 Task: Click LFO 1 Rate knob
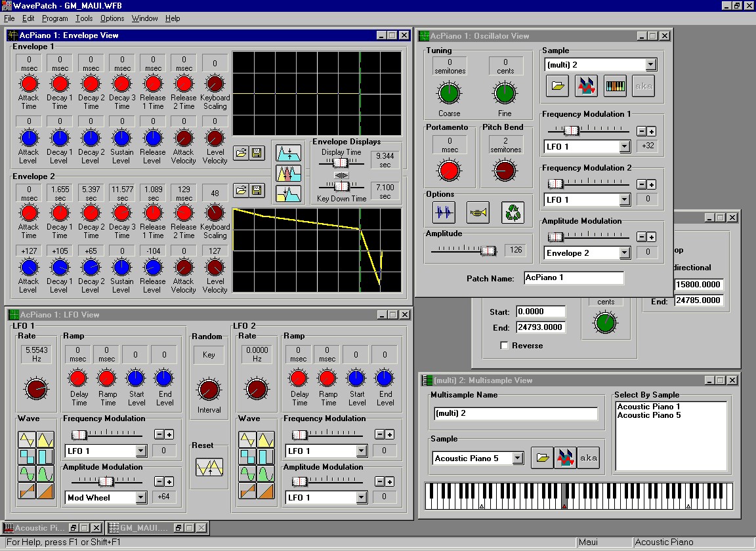coord(37,388)
